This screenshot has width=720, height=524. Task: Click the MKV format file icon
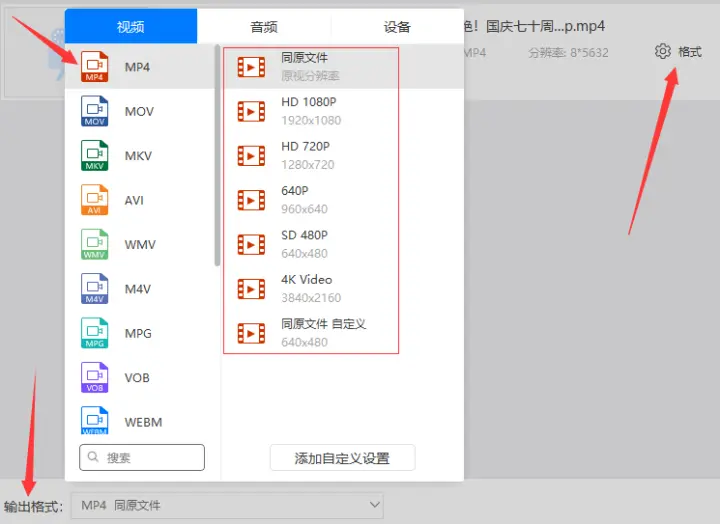click(x=94, y=156)
